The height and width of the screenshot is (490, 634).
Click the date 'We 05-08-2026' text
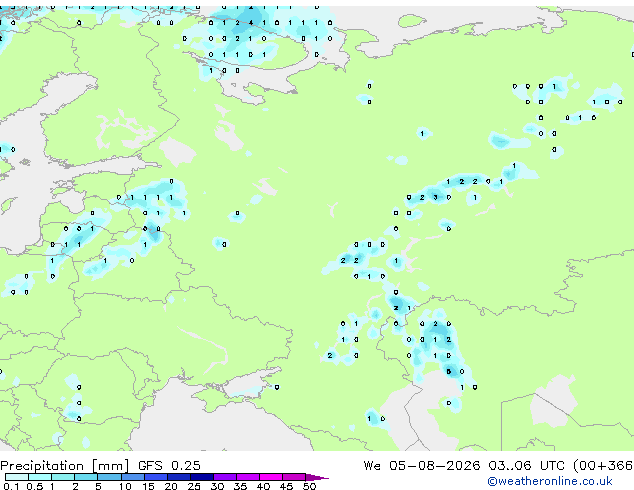[422, 466]
